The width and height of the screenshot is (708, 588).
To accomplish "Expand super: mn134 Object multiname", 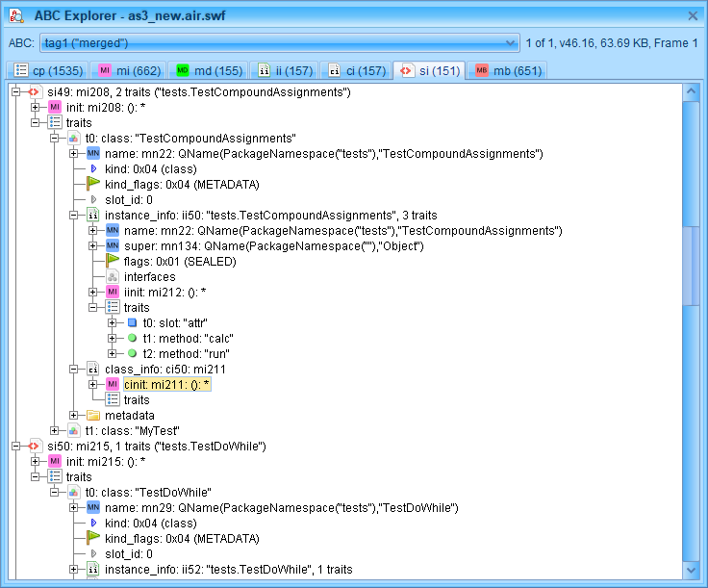I will [x=92, y=246].
